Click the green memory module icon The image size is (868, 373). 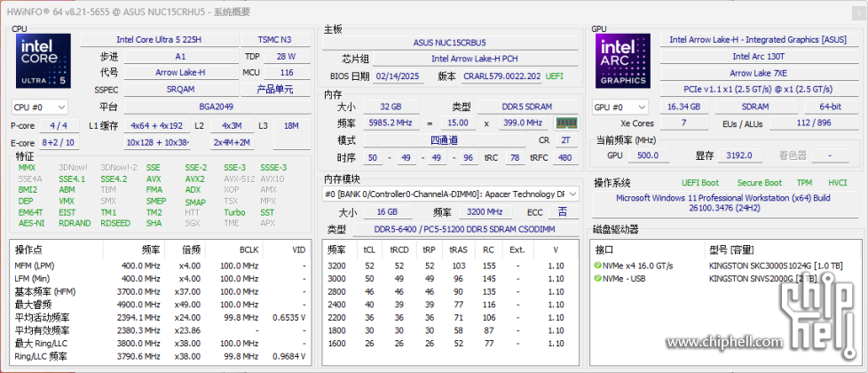click(x=566, y=123)
